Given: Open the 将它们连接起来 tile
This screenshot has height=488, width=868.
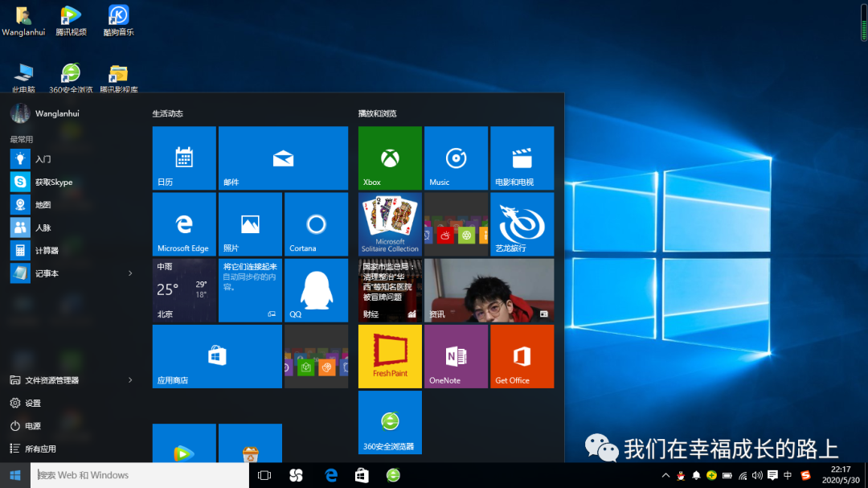Looking at the screenshot, I should (250, 290).
